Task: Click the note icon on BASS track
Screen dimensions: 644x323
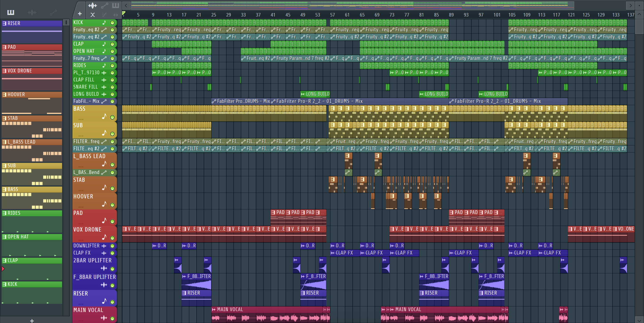Action: (x=104, y=117)
